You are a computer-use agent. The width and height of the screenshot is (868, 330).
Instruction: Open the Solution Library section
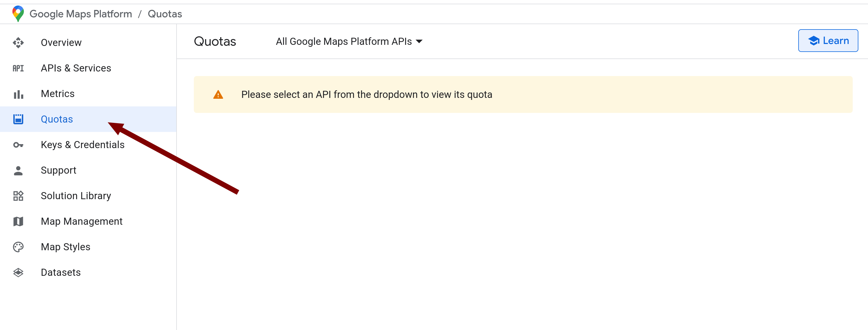pos(76,196)
